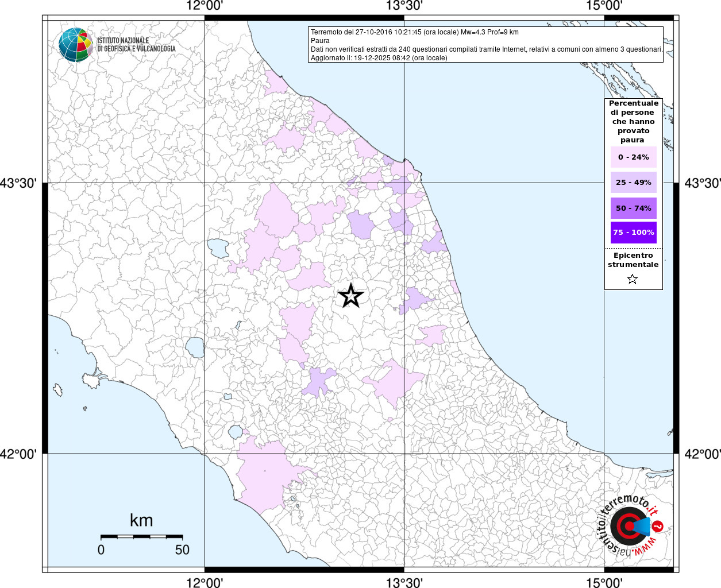Click the haisentitoilterremoto.it target logo
721x588 pixels.
coord(629,525)
